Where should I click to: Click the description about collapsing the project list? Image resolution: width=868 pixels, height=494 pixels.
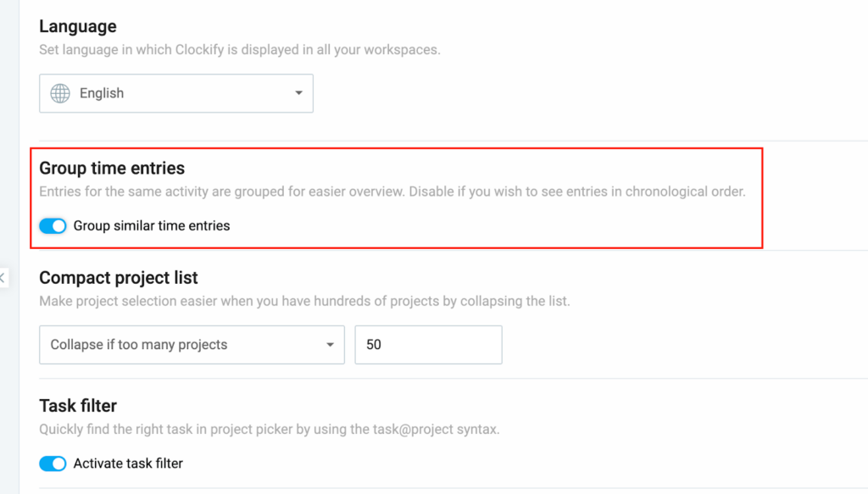click(x=304, y=301)
